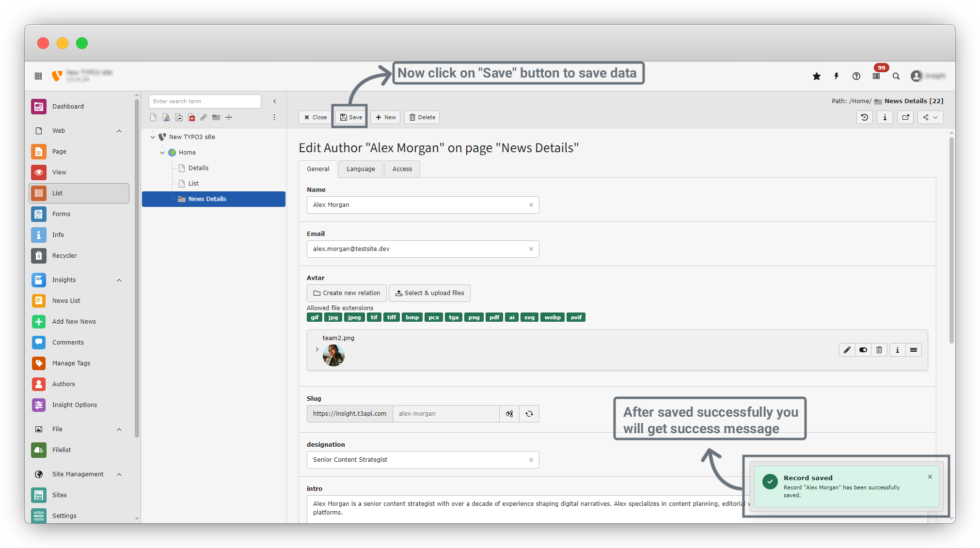Click the bookmarks star icon
This screenshot has height=548, width=980.
tap(817, 76)
